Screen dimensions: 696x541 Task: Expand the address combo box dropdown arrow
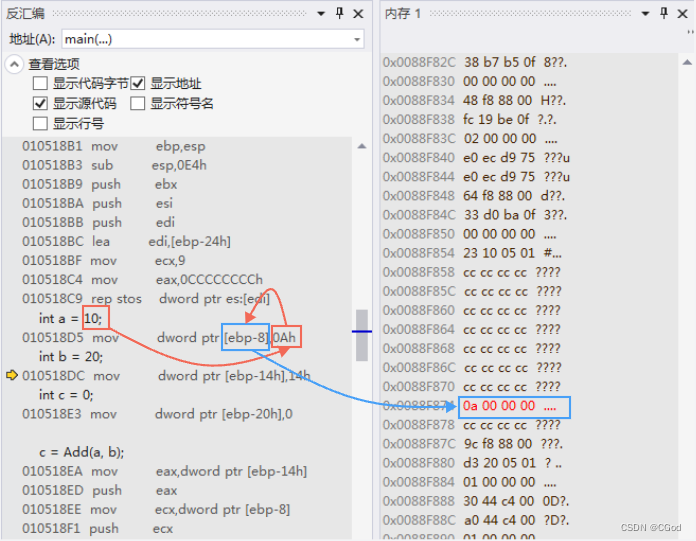pyautogui.click(x=357, y=39)
